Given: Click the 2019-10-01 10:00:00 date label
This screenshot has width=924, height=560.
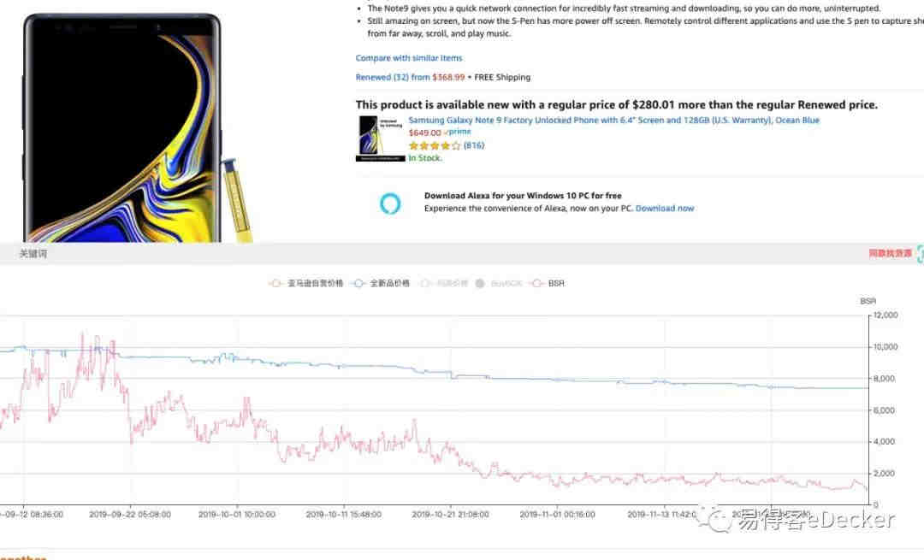Looking at the screenshot, I should pos(236,515).
